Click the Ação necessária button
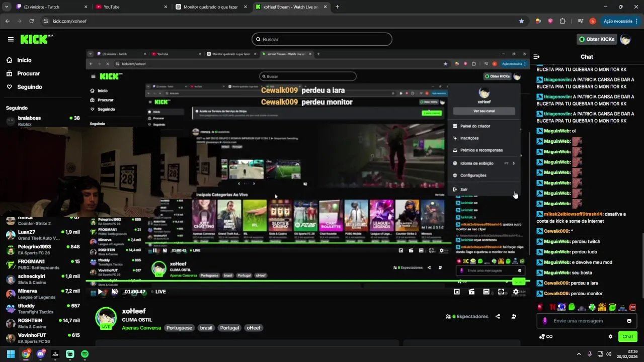This screenshot has width=644, height=362. coord(620,21)
